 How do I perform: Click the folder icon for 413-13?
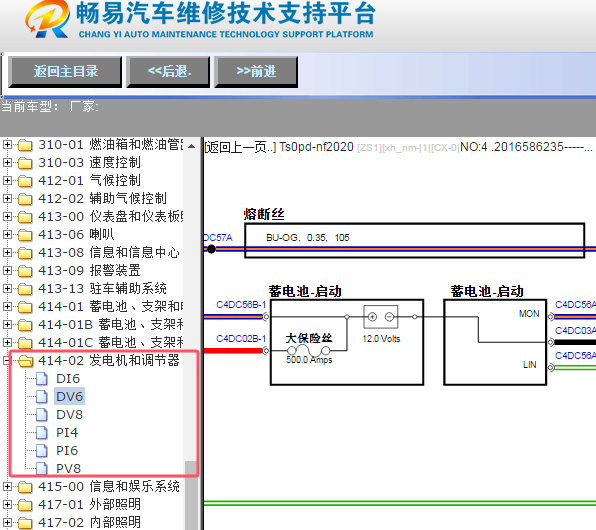pyautogui.click(x=25, y=289)
